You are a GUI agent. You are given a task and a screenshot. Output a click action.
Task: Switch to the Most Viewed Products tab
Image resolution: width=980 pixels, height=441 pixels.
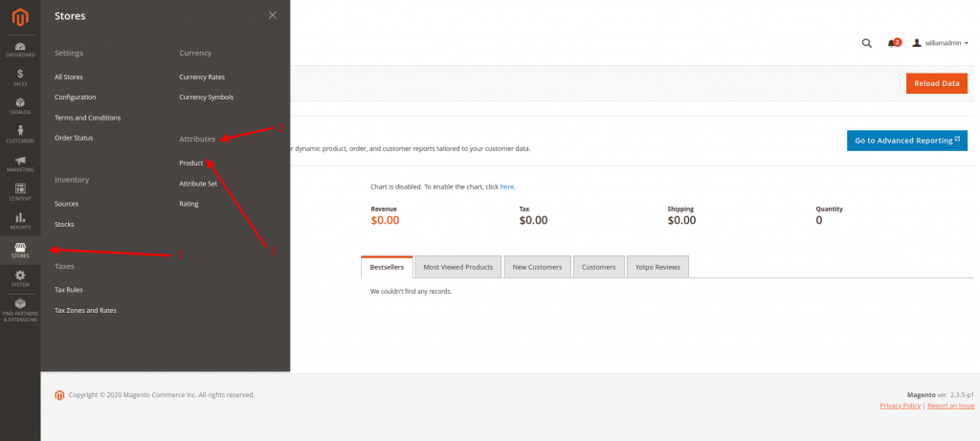click(x=457, y=267)
